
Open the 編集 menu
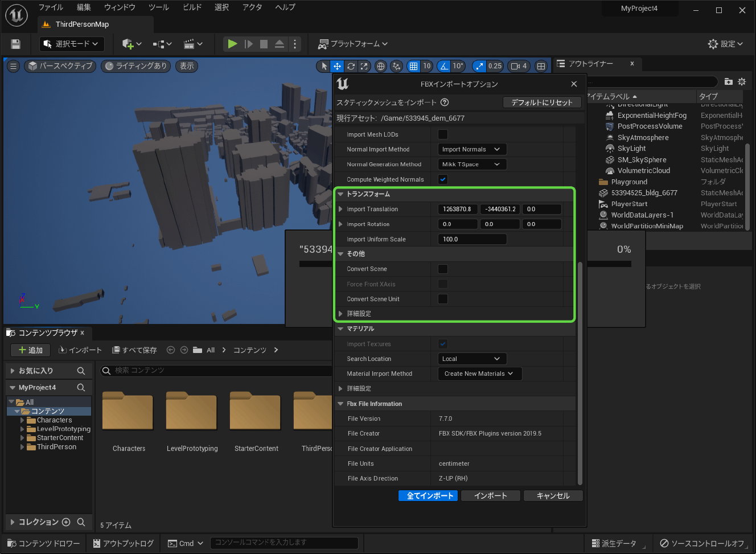pyautogui.click(x=84, y=7)
